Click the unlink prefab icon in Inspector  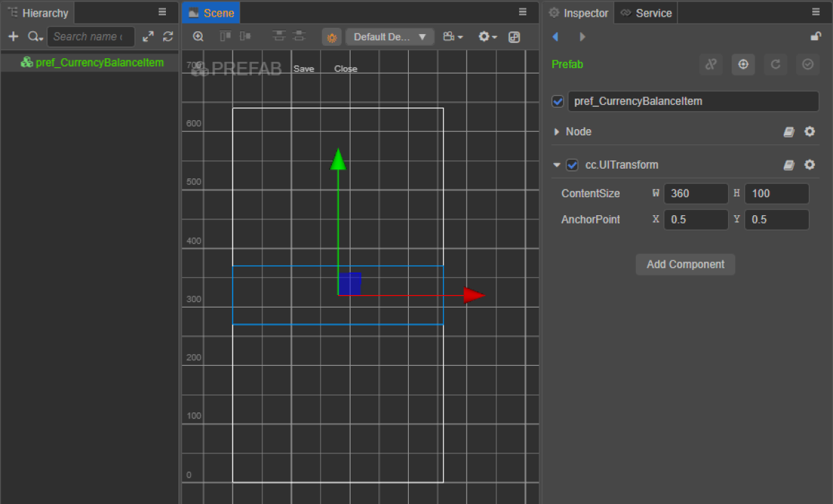[x=711, y=65]
